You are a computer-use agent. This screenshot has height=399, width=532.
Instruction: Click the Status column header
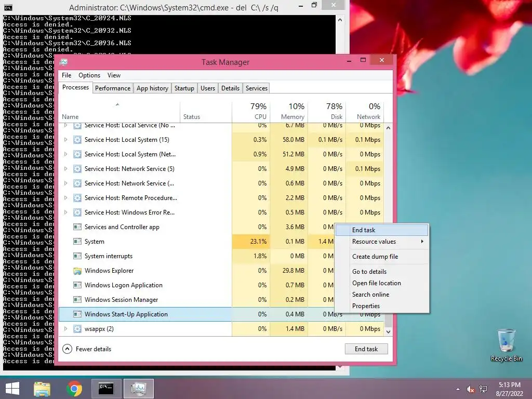tap(206, 112)
